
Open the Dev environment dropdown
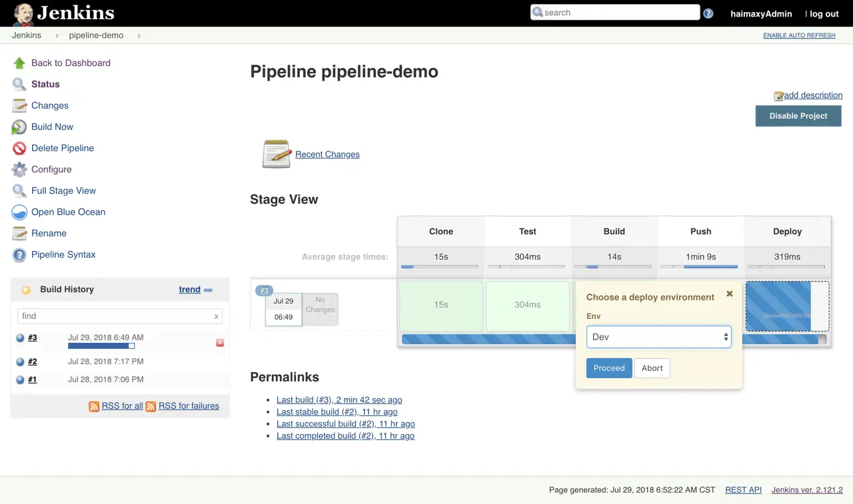[658, 337]
